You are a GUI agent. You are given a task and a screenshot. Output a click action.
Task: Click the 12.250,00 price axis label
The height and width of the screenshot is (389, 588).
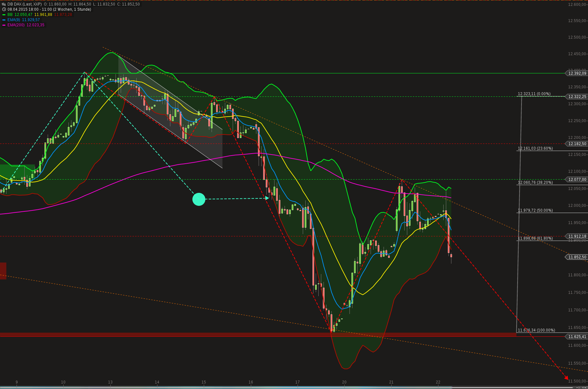(x=577, y=121)
